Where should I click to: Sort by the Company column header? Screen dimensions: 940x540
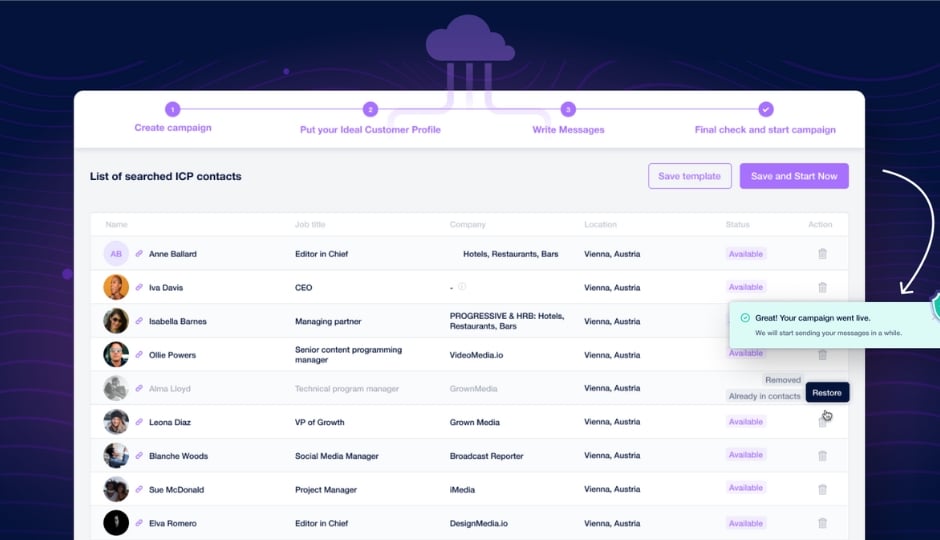(468, 224)
